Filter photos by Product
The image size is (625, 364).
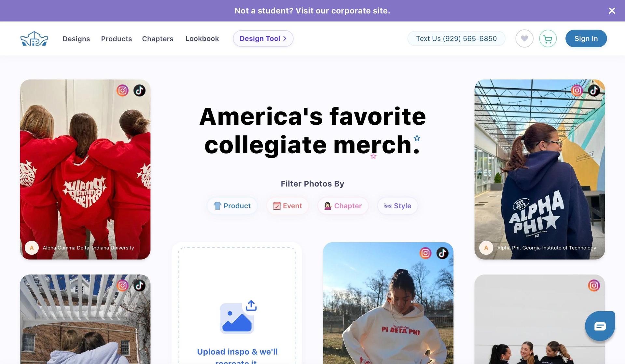pos(232,206)
